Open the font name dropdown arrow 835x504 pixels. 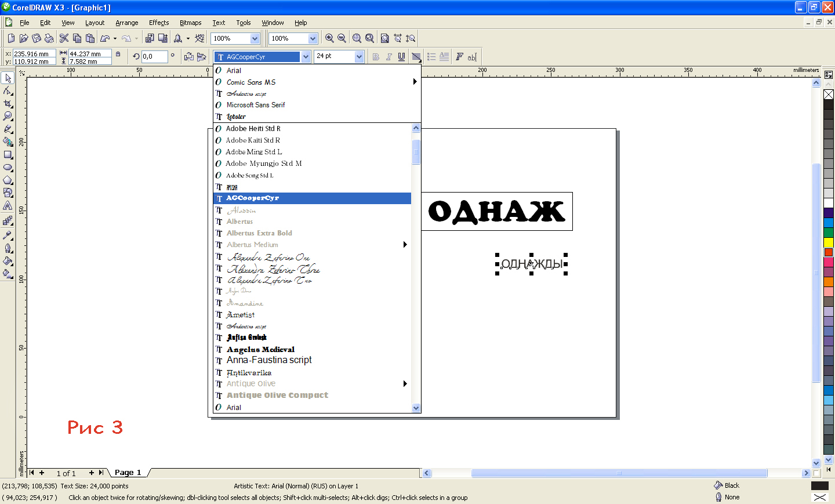tap(306, 57)
